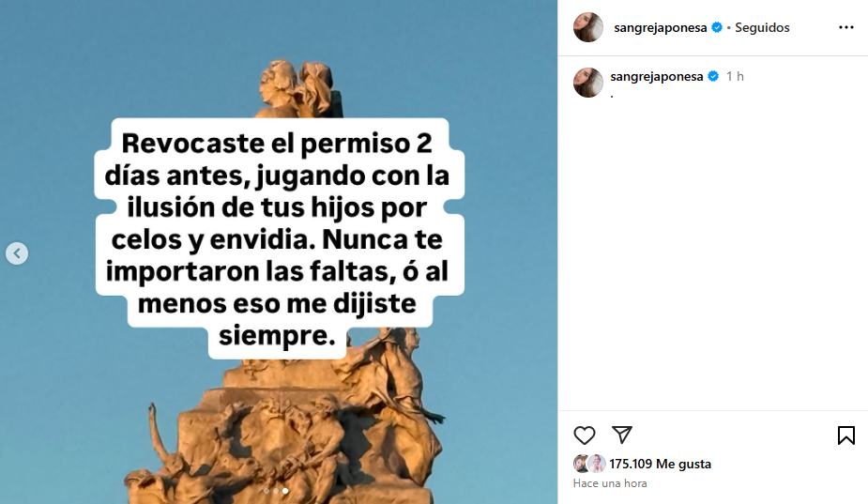Click the verified badge in the header

point(717,27)
